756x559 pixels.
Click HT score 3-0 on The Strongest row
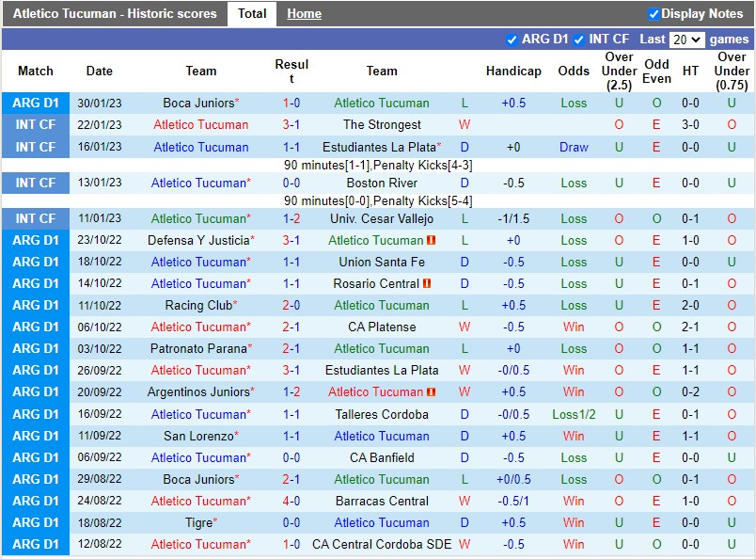pos(690,124)
